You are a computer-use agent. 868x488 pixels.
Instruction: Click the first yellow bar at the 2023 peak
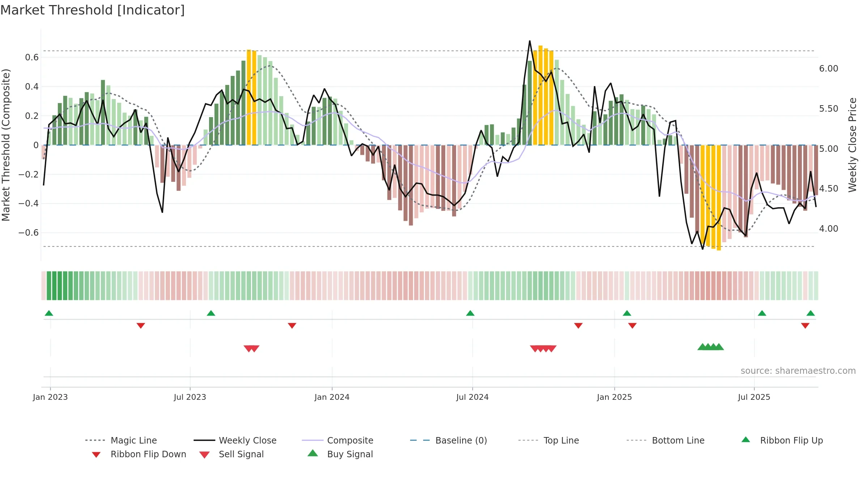pyautogui.click(x=249, y=97)
